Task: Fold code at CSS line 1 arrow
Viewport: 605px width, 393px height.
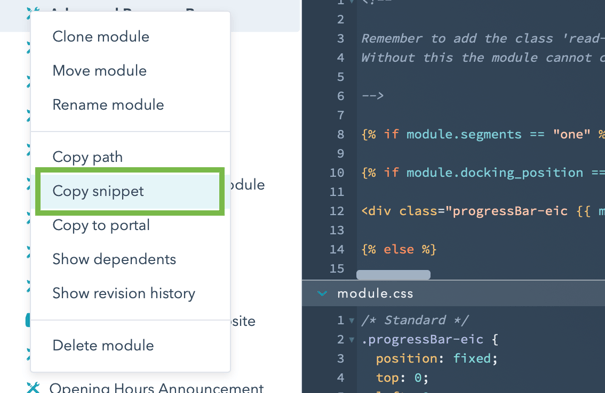Action: coord(352,320)
